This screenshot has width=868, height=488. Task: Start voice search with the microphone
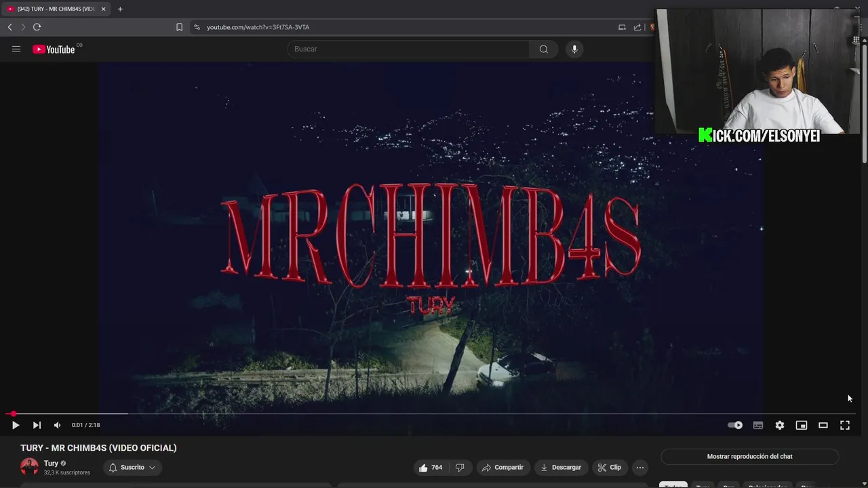574,49
